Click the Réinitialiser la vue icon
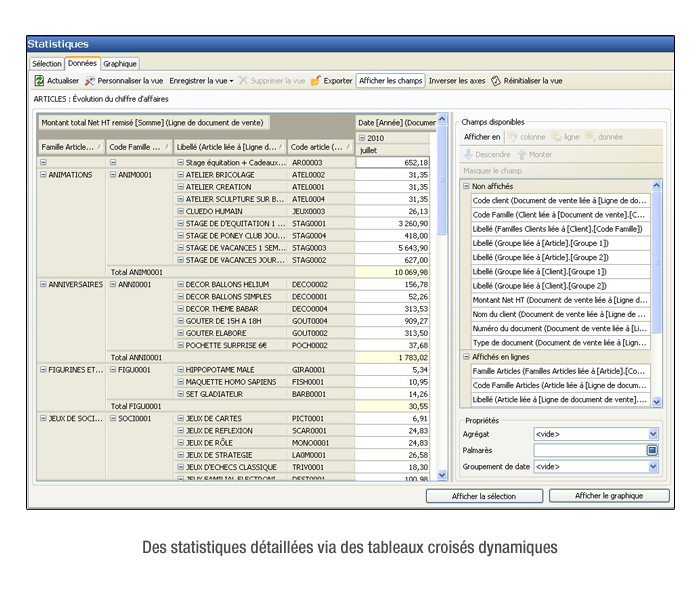The width and height of the screenshot is (700, 600). click(496, 81)
